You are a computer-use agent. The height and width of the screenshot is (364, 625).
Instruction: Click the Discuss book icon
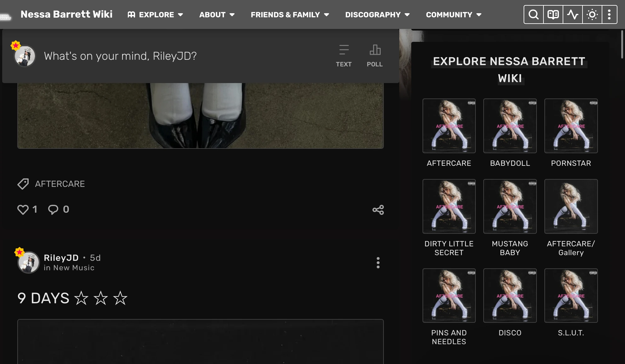553,14
